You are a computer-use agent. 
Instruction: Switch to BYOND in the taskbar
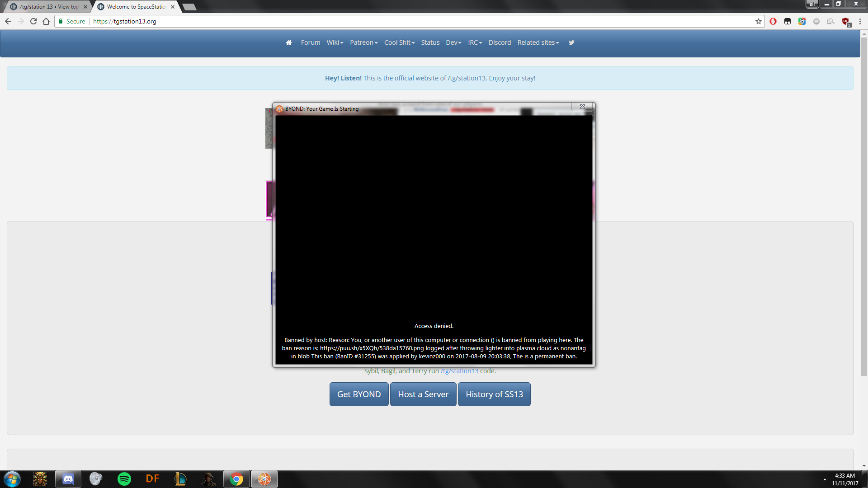pyautogui.click(x=264, y=479)
